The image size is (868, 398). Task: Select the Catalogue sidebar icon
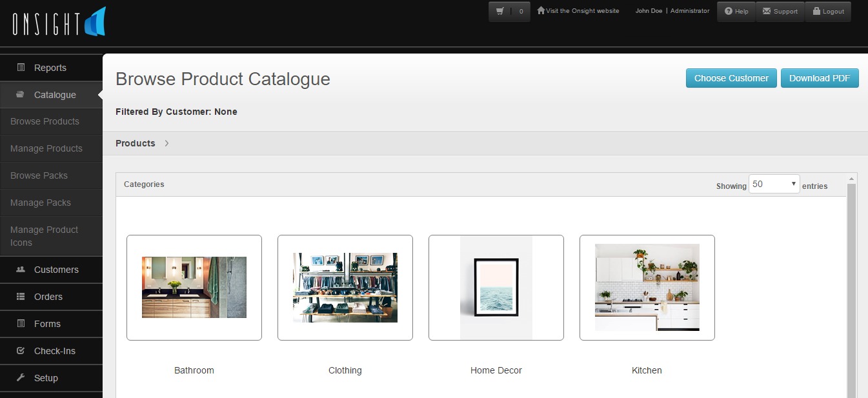(x=21, y=94)
